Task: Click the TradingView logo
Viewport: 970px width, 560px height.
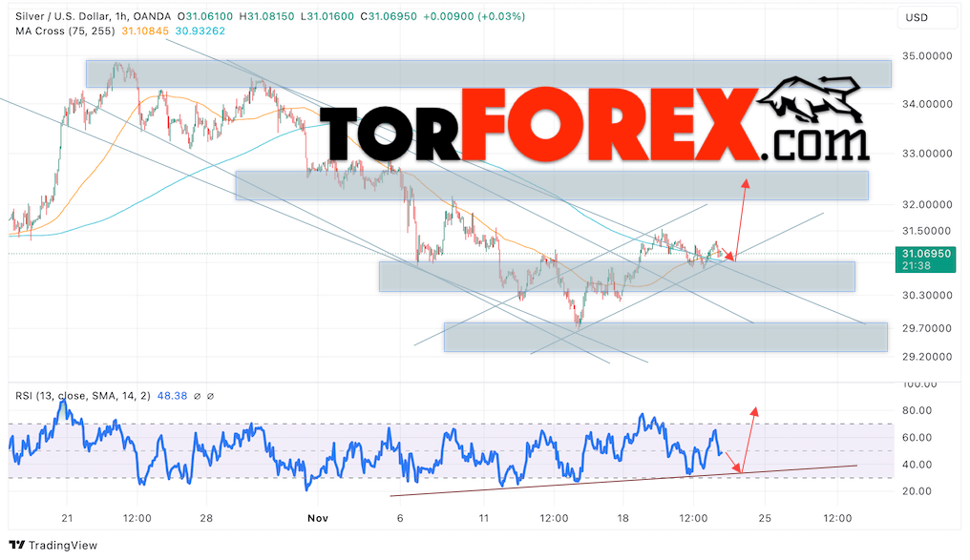Action: (x=53, y=545)
